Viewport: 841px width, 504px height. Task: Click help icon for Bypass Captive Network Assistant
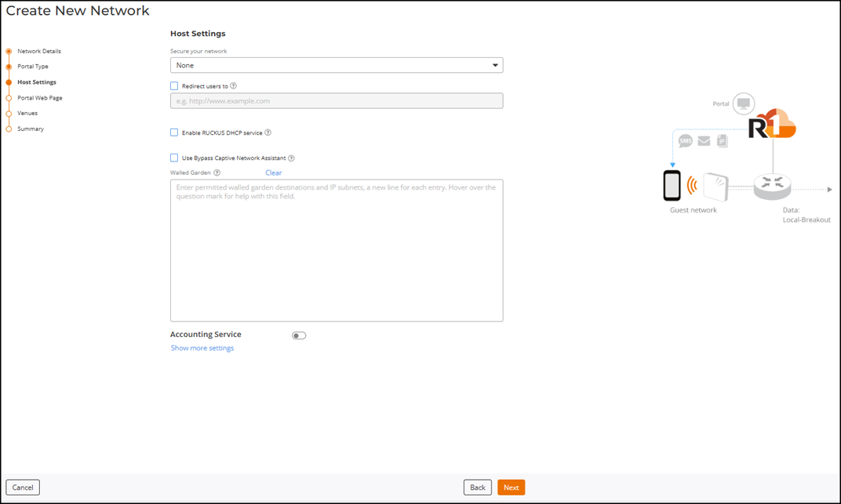point(291,158)
